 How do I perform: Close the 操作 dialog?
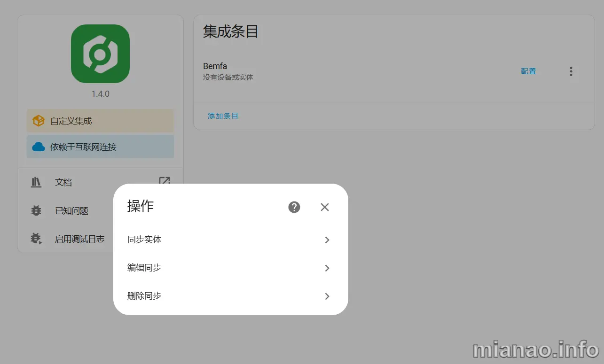(325, 207)
